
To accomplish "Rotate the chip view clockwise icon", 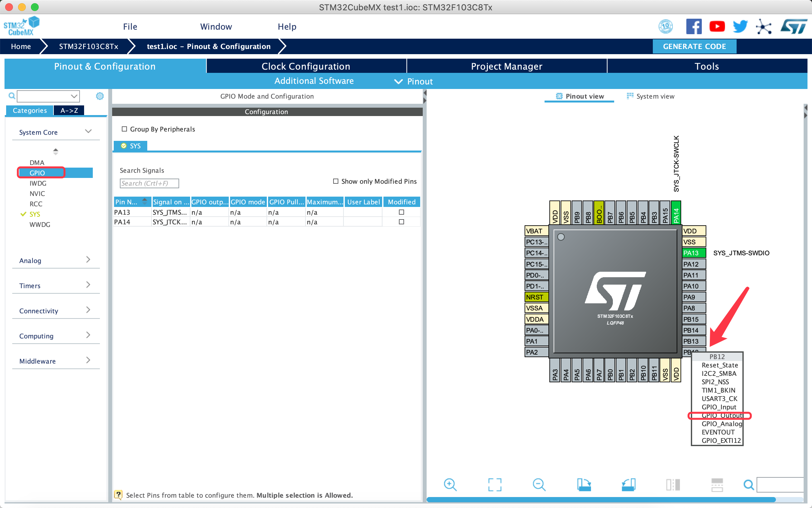I will tap(584, 485).
